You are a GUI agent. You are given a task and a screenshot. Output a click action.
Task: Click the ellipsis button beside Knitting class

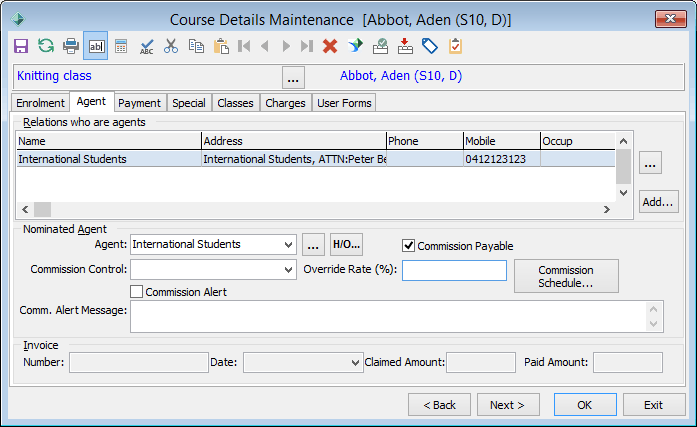coord(293,77)
